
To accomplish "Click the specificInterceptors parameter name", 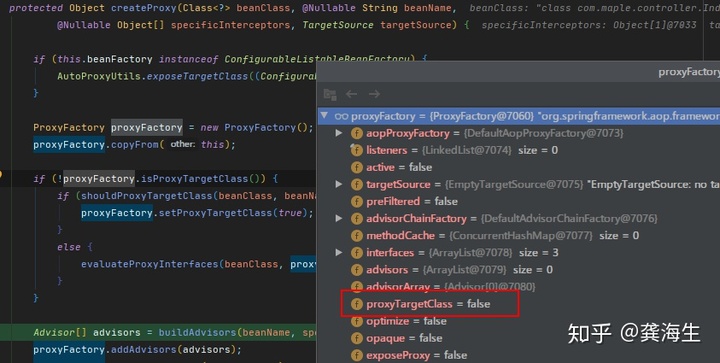I will [x=231, y=25].
